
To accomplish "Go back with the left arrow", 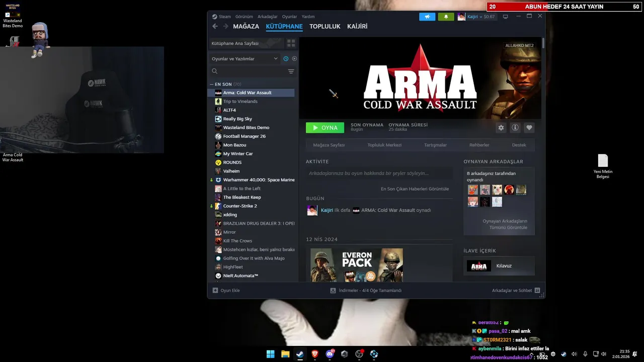I will 215,26.
